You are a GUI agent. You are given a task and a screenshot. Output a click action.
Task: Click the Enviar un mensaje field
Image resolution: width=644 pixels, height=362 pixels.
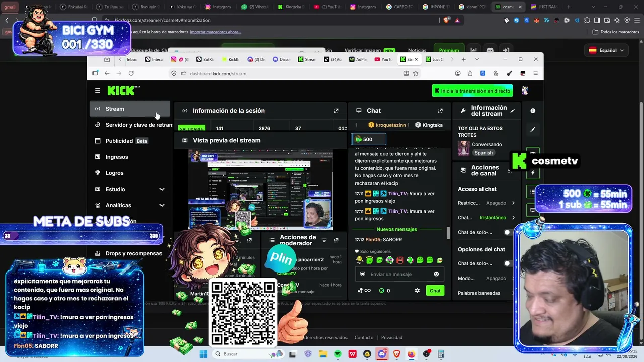[x=398, y=274]
